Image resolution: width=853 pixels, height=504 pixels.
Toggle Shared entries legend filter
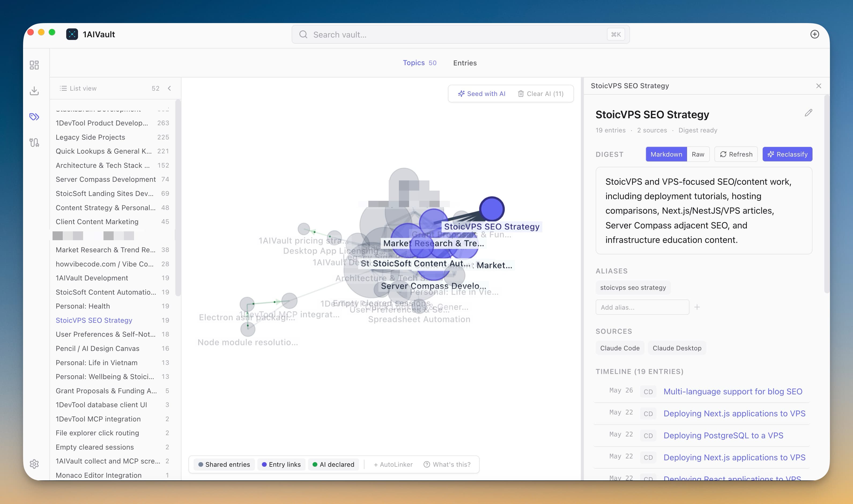pos(224,464)
